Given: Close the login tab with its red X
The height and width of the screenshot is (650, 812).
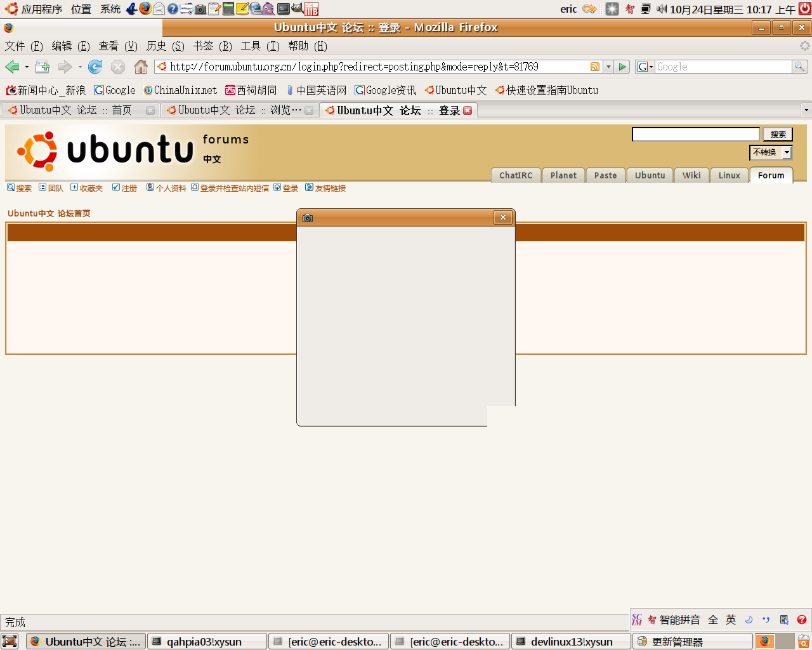Looking at the screenshot, I should [x=468, y=110].
